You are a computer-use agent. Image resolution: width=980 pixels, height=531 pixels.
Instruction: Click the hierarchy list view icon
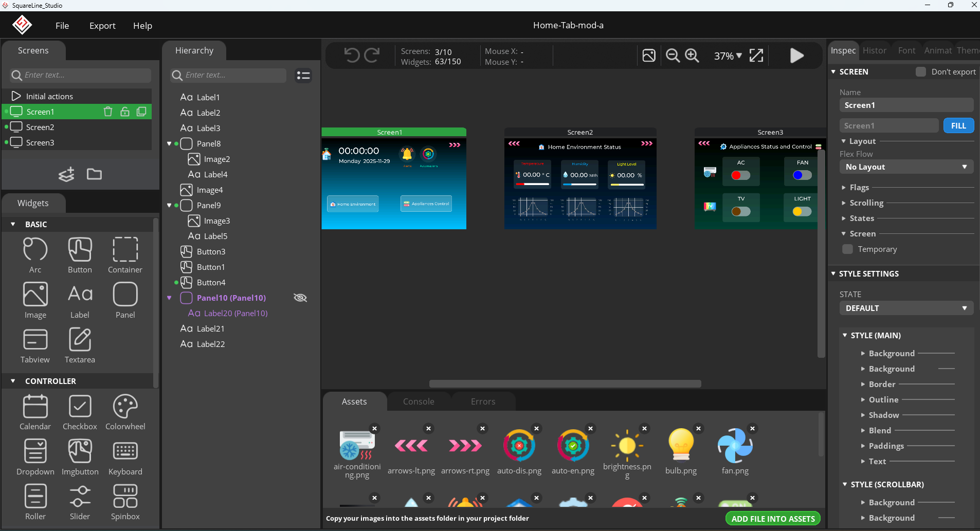pyautogui.click(x=303, y=76)
